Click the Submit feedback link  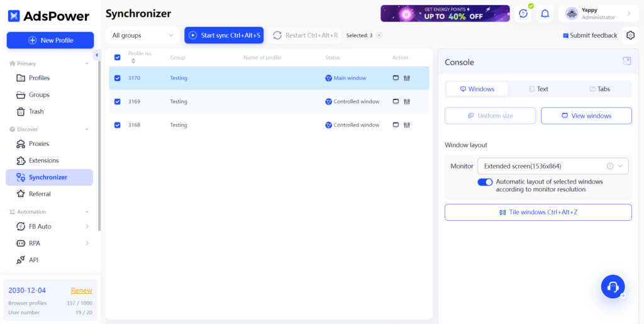[590, 35]
